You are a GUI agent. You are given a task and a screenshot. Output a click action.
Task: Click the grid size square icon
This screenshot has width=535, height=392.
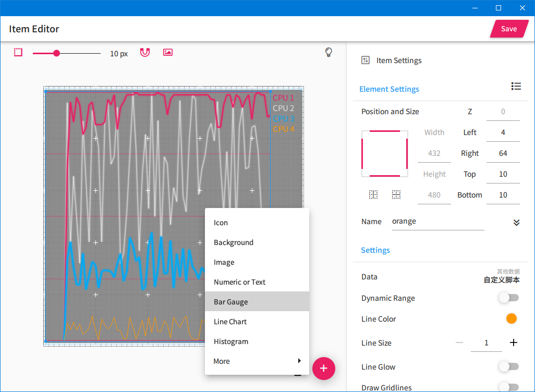(x=18, y=53)
